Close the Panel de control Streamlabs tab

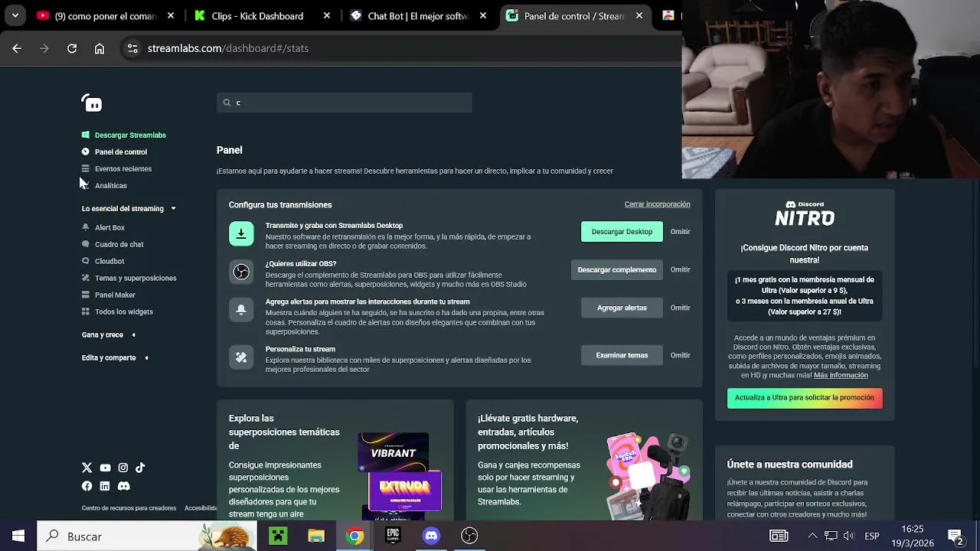pyautogui.click(x=639, y=15)
